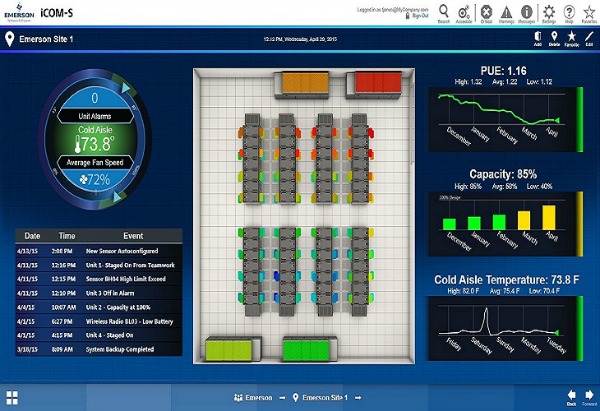600x411 pixels.
Task: Click the April bar in the Capacity chart
Action: pyautogui.click(x=549, y=218)
